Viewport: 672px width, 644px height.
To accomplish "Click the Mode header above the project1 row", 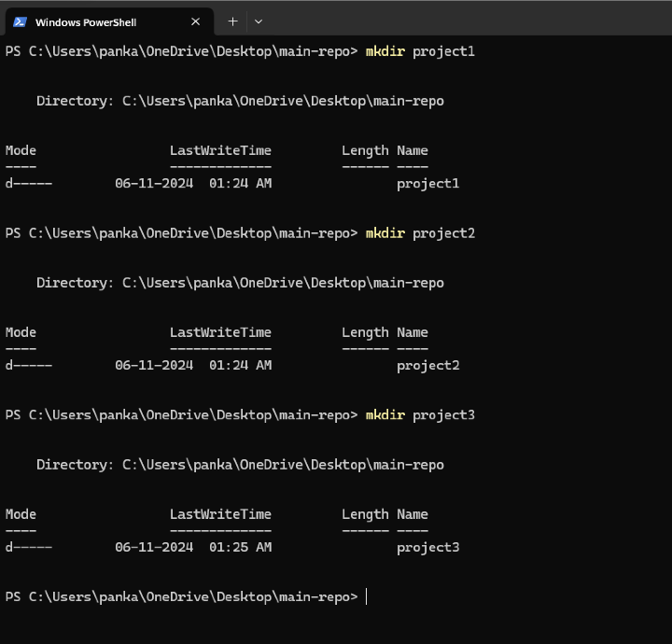I will coord(21,150).
